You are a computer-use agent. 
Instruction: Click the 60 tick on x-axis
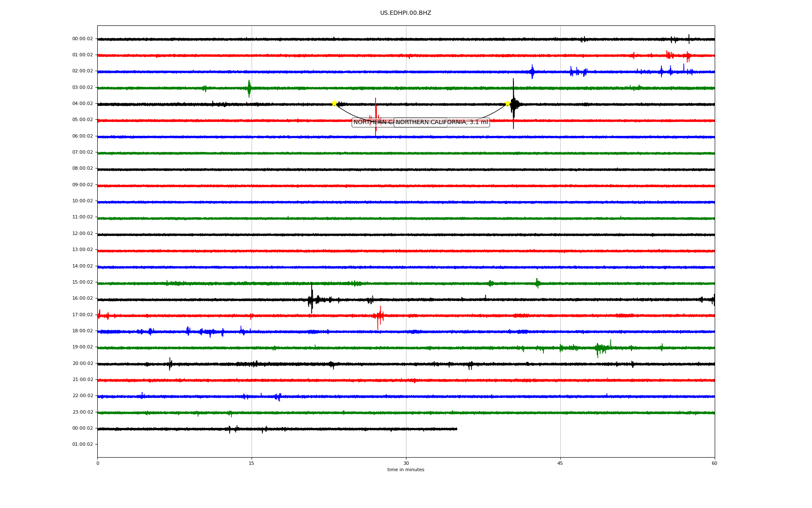tap(714, 463)
